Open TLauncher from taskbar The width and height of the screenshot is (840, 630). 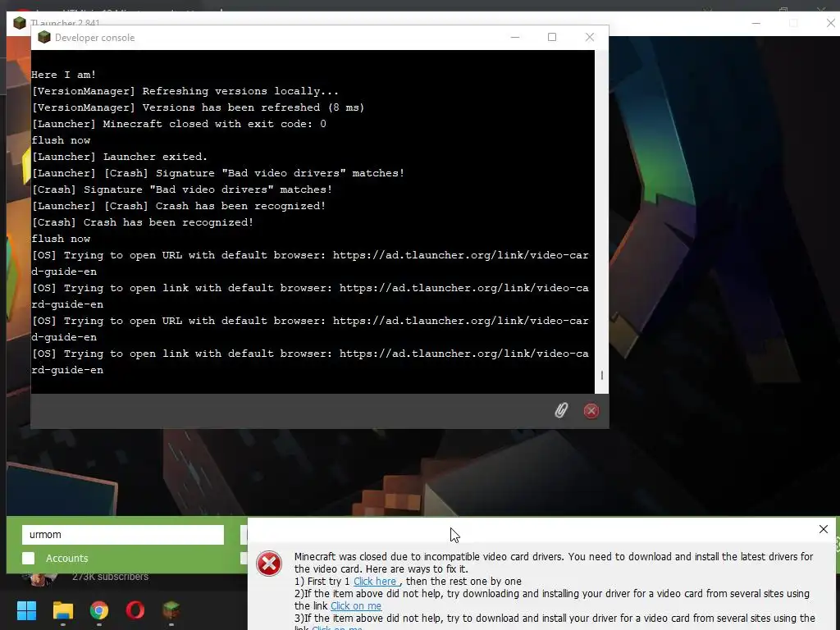point(171,610)
